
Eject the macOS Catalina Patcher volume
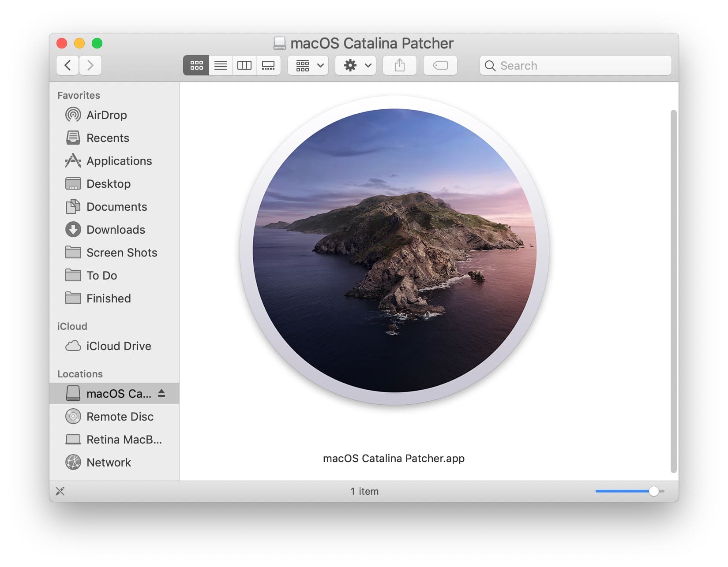[x=161, y=393]
